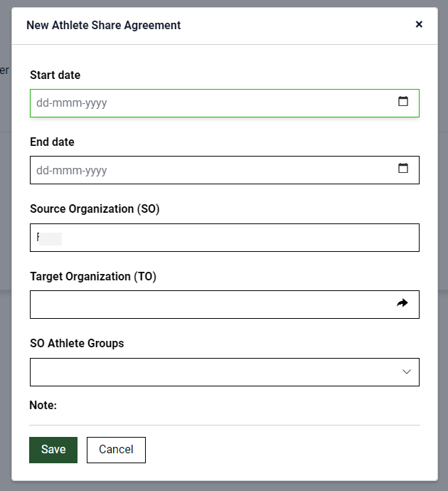Viewport: 448px width, 491px height.
Task: Focus the Start date input field
Action: point(225,103)
